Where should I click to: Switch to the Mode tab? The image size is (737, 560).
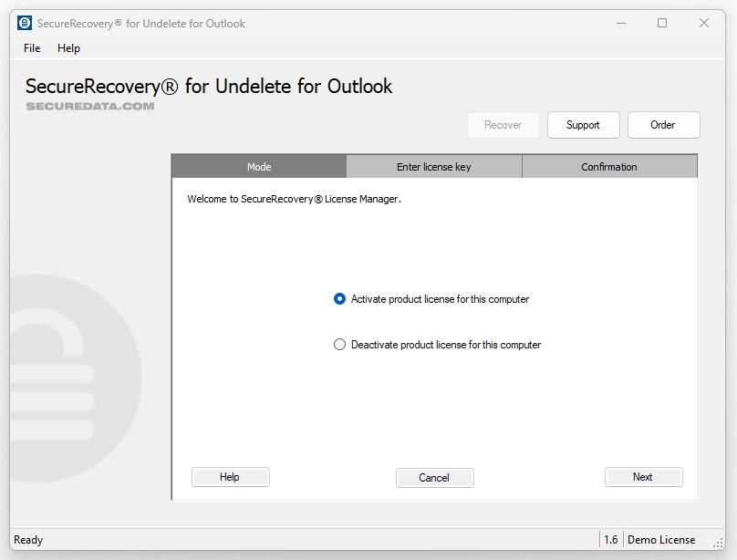pyautogui.click(x=259, y=167)
